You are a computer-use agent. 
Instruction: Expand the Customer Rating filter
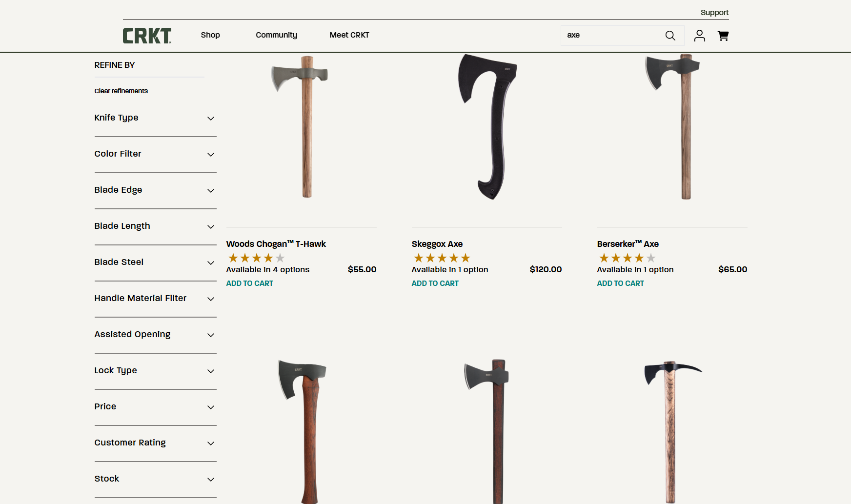pyautogui.click(x=155, y=443)
